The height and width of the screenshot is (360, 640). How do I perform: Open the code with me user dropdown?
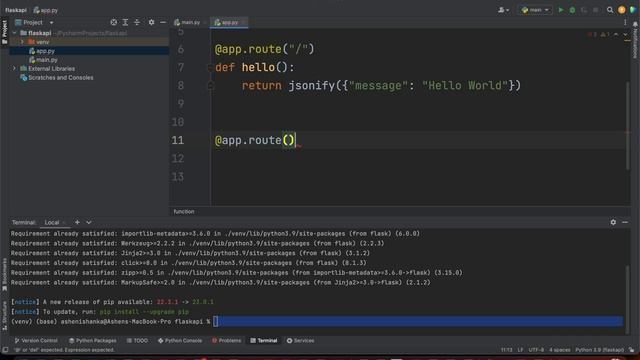(x=503, y=10)
